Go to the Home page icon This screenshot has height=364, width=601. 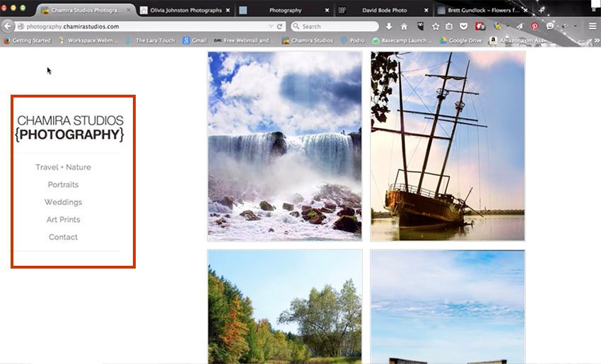(x=404, y=26)
